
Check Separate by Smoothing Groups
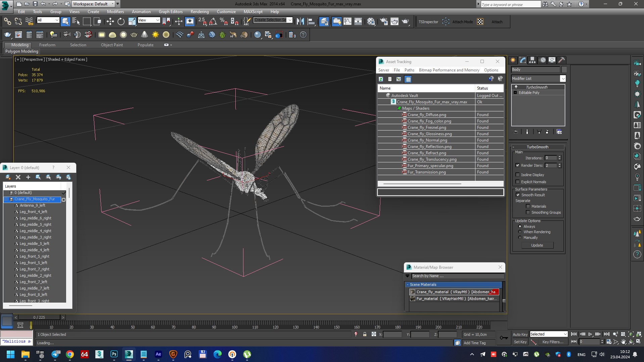[528, 212]
